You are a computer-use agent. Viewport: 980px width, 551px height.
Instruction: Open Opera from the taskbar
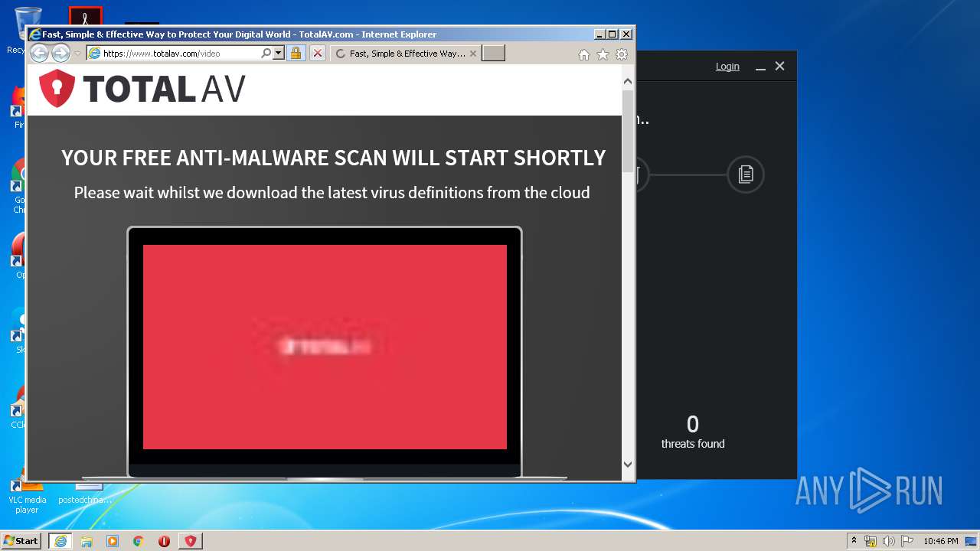(x=164, y=541)
